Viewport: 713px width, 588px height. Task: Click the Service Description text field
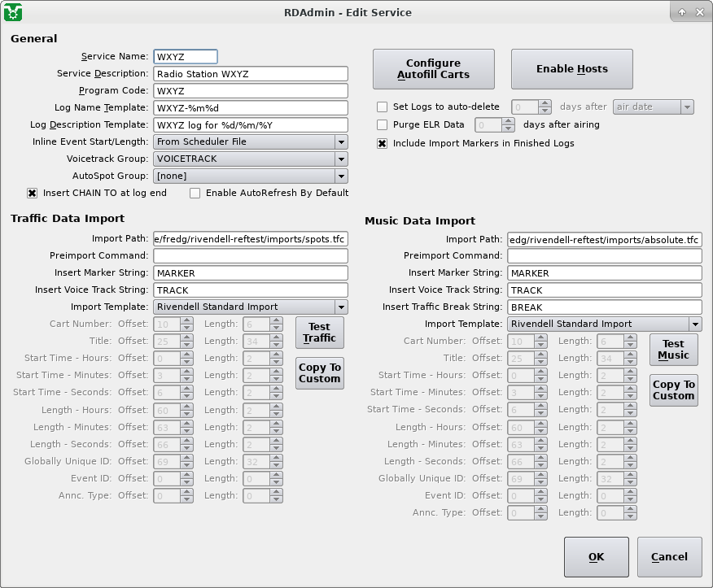pos(251,74)
